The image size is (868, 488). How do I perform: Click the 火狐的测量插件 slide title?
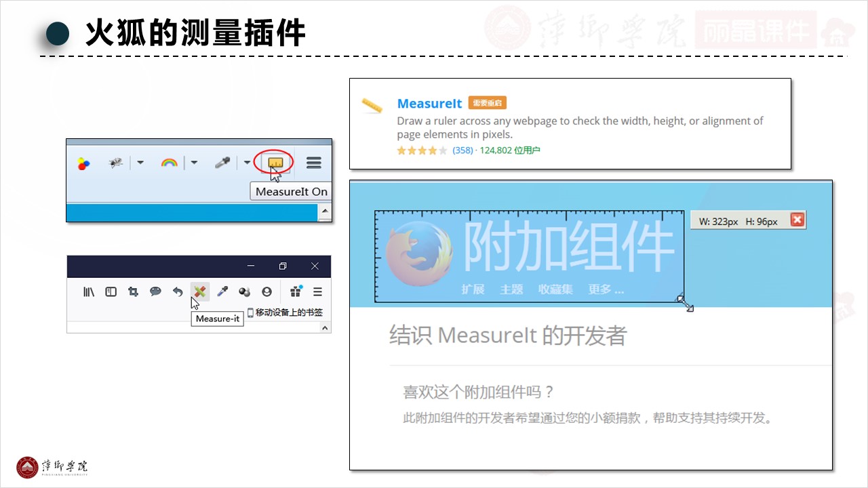coord(195,33)
